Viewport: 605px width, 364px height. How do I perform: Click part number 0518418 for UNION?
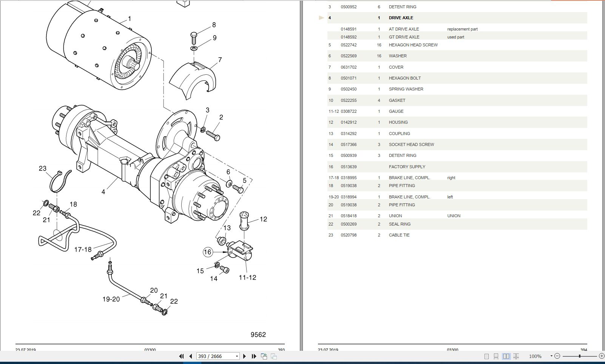click(x=349, y=216)
